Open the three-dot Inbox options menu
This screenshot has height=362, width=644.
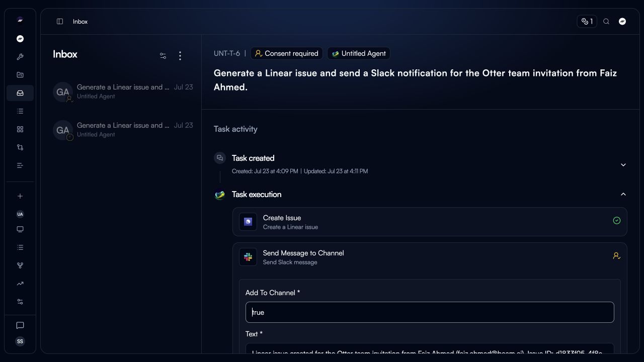point(180,56)
